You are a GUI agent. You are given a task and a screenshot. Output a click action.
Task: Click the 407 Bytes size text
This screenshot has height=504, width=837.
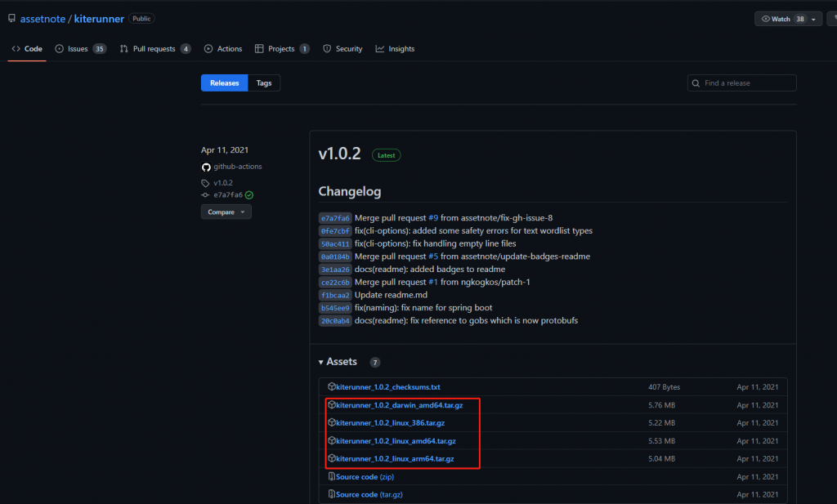[664, 386]
